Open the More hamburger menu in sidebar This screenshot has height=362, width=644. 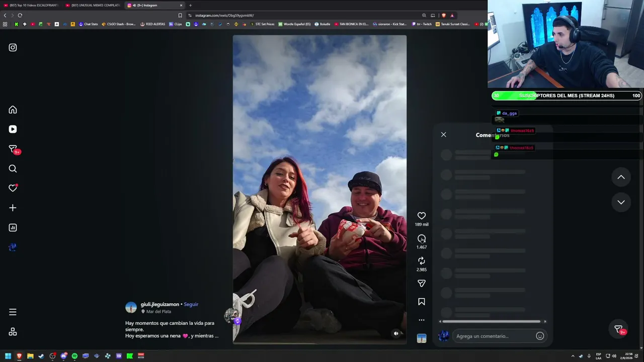(x=13, y=312)
